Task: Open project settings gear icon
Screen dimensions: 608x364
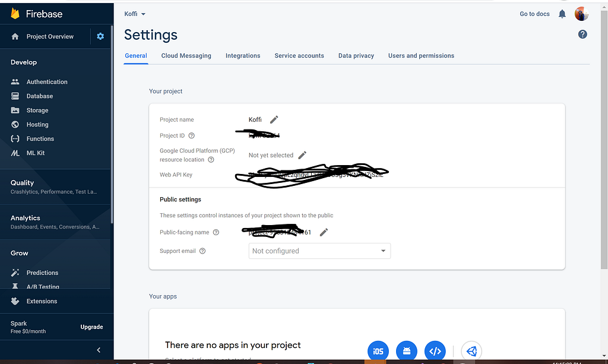Action: pyautogui.click(x=100, y=36)
